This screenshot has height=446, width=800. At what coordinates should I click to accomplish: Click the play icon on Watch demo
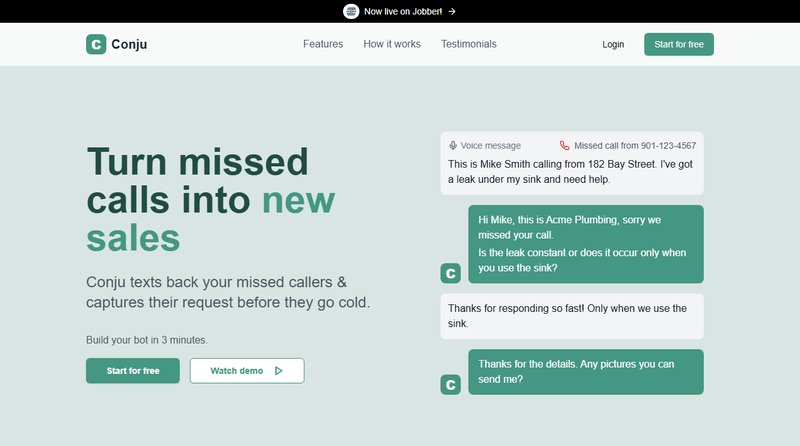pos(279,371)
